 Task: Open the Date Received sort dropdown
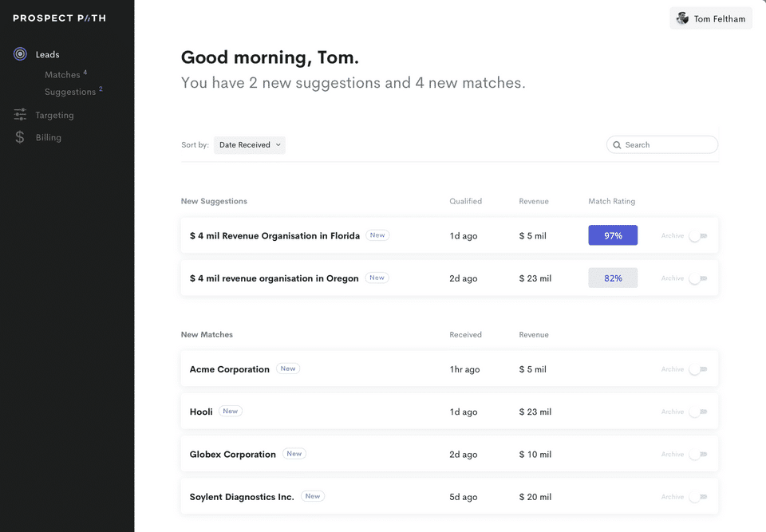[250, 145]
